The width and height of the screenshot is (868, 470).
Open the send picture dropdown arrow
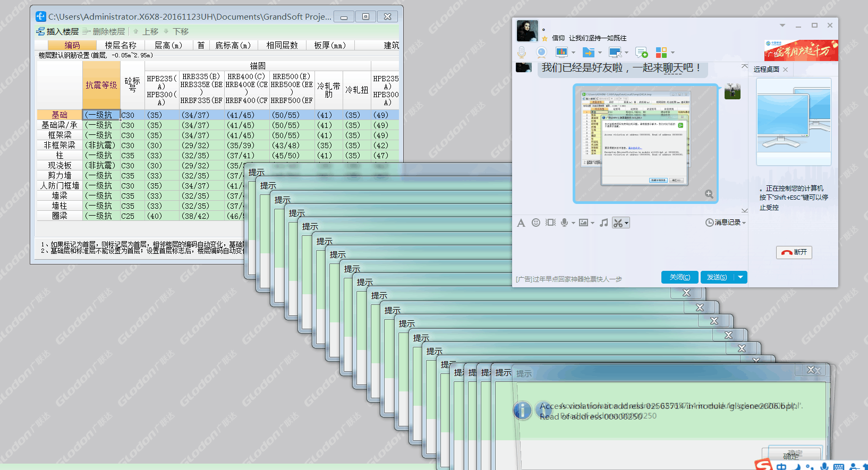(x=592, y=223)
